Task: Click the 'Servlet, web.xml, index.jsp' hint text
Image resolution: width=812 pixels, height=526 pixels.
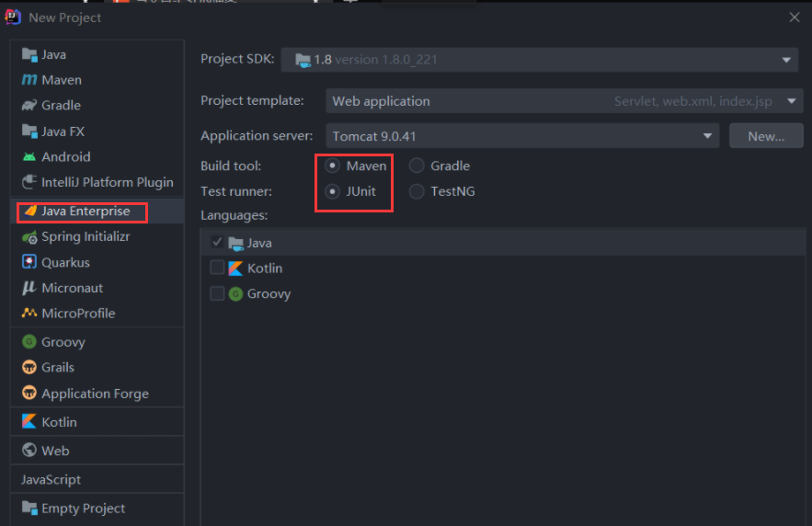Action: [x=692, y=101]
